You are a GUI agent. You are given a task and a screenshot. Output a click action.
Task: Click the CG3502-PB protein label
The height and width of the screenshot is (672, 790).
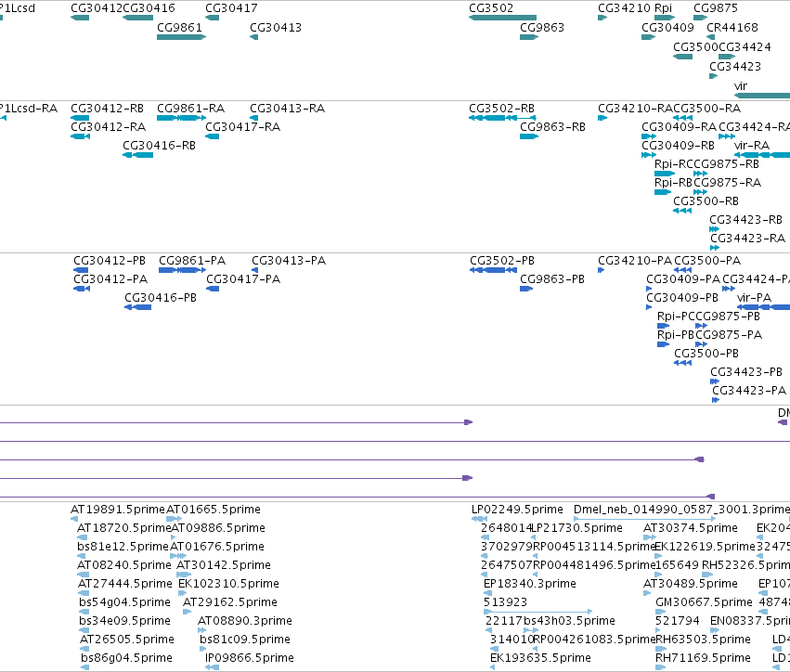(x=502, y=261)
